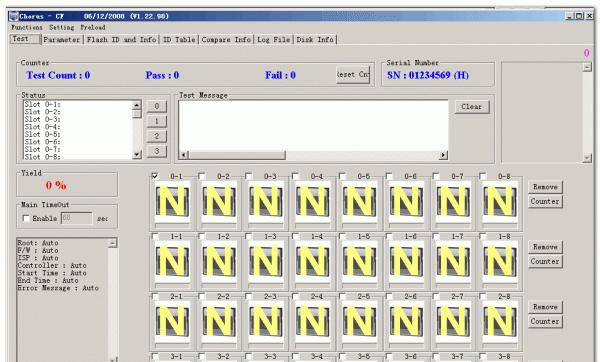Viewport: 600px width, 362px height.
Task: Select the slot 0-5 N icon
Action: click(359, 201)
